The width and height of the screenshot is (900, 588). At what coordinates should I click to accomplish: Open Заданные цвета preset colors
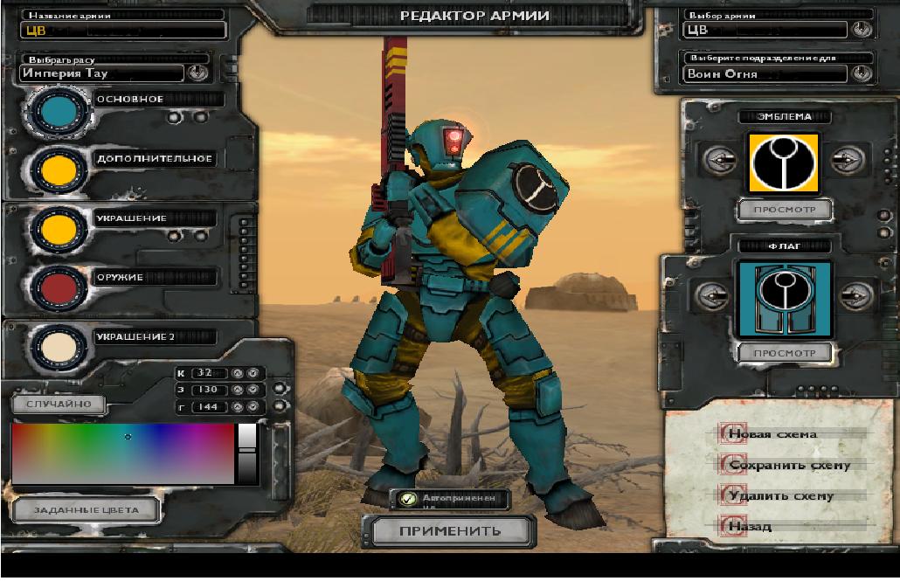coord(87,510)
